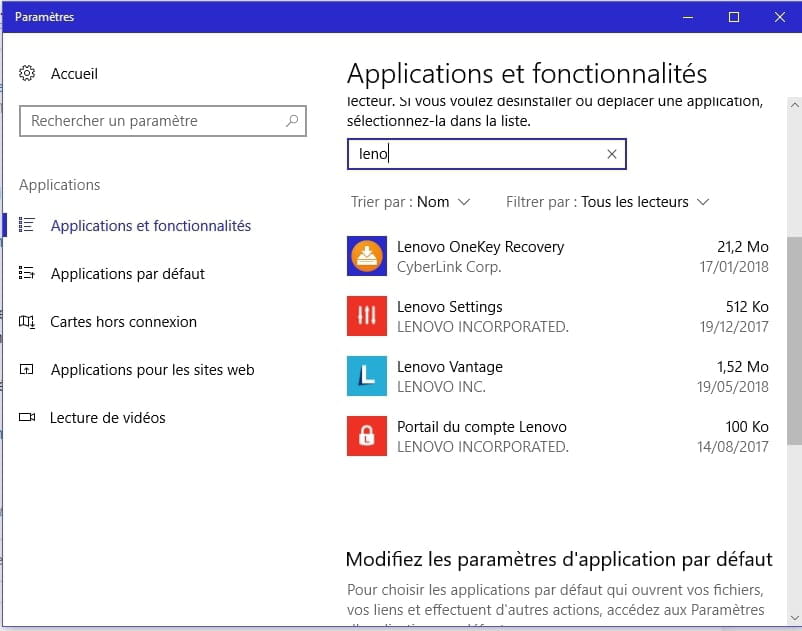Click the blue Lenovo Vantage app icon

click(366, 376)
